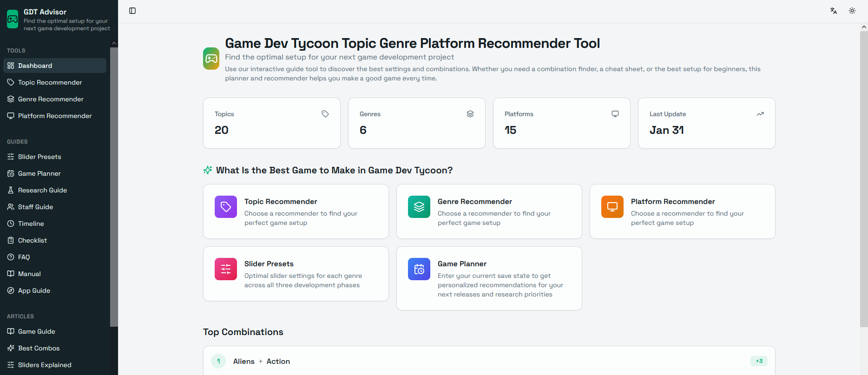Toggle the sidebar panel icon
Viewport: 868px width, 375px height.
click(132, 11)
